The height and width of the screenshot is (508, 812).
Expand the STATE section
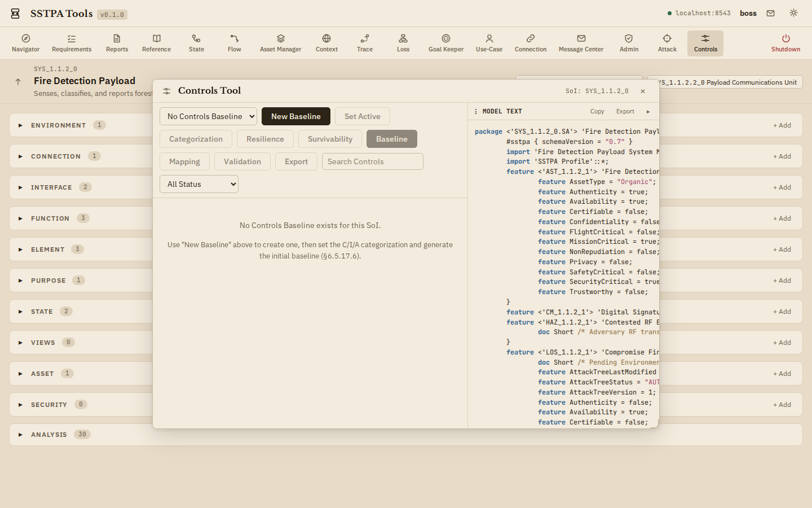point(20,312)
